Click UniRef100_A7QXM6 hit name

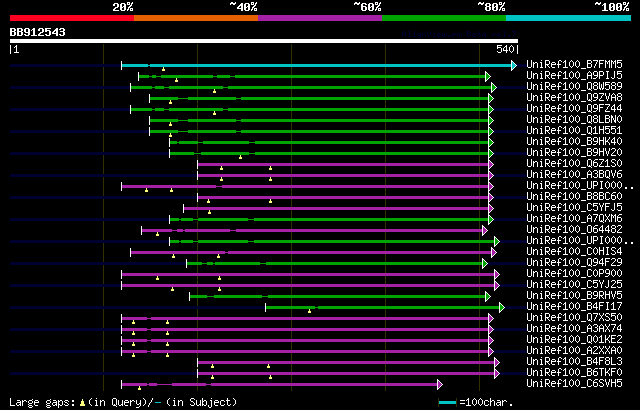click(574, 219)
